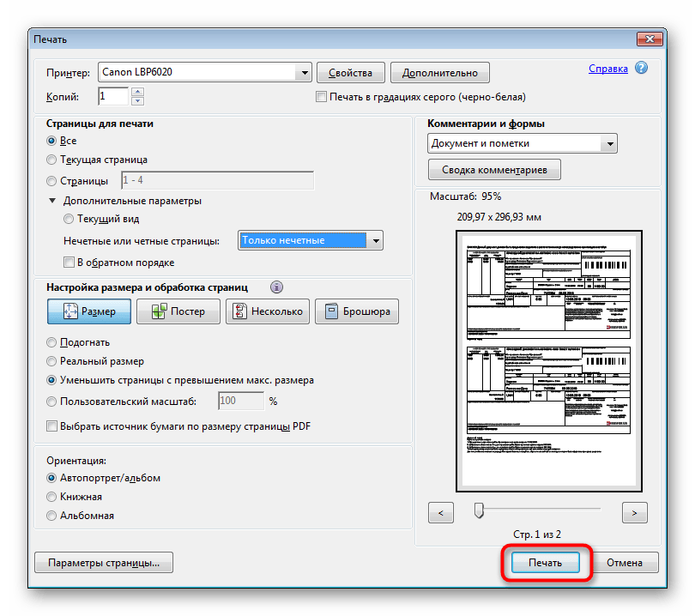Activate Брошюра booklet printing mode
The height and width of the screenshot is (616, 695).
tap(356, 311)
